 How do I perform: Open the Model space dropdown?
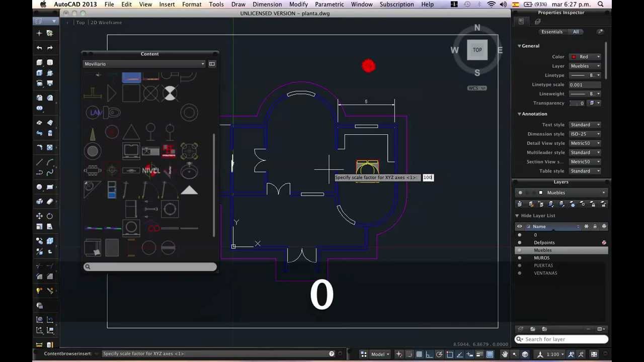(x=381, y=354)
